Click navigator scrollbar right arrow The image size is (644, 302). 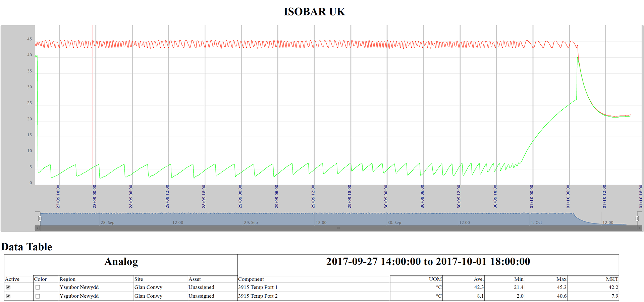coord(640,228)
